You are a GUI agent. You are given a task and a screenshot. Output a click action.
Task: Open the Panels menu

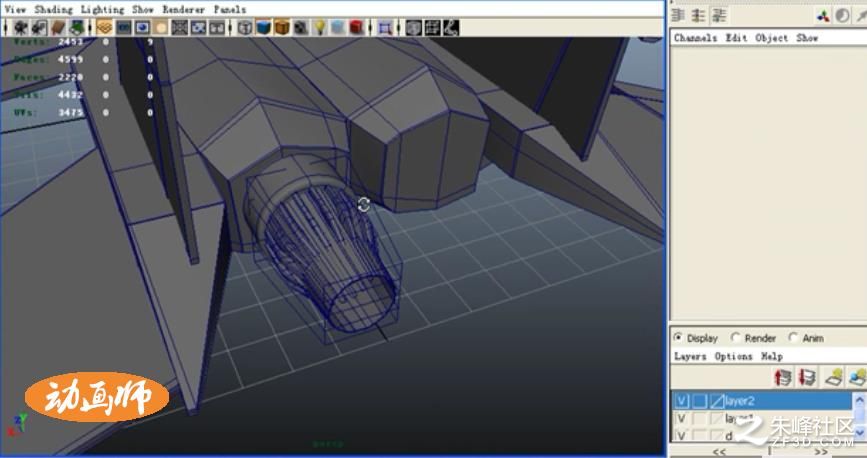[229, 9]
